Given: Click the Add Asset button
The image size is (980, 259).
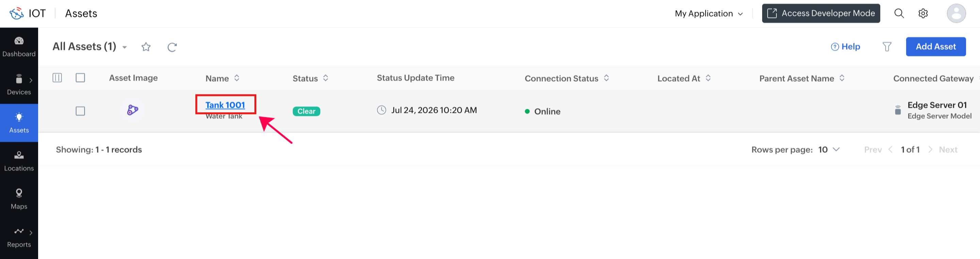Looking at the screenshot, I should (935, 46).
